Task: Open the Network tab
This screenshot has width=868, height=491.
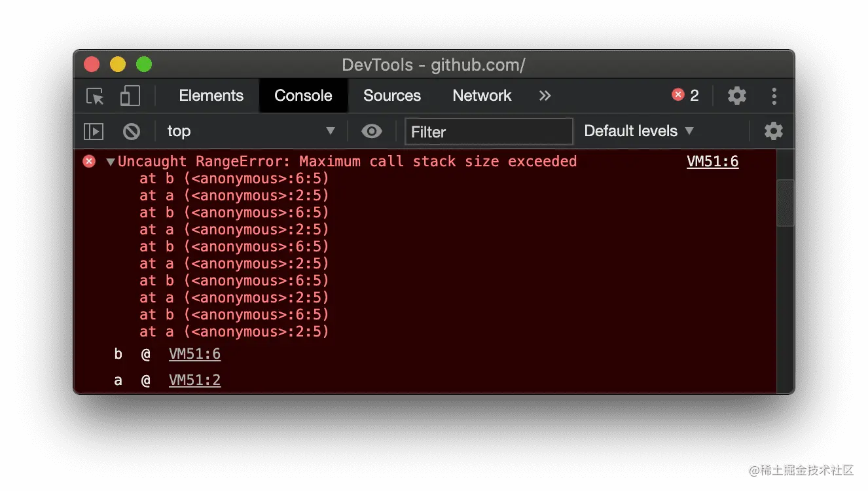Action: pyautogui.click(x=482, y=96)
